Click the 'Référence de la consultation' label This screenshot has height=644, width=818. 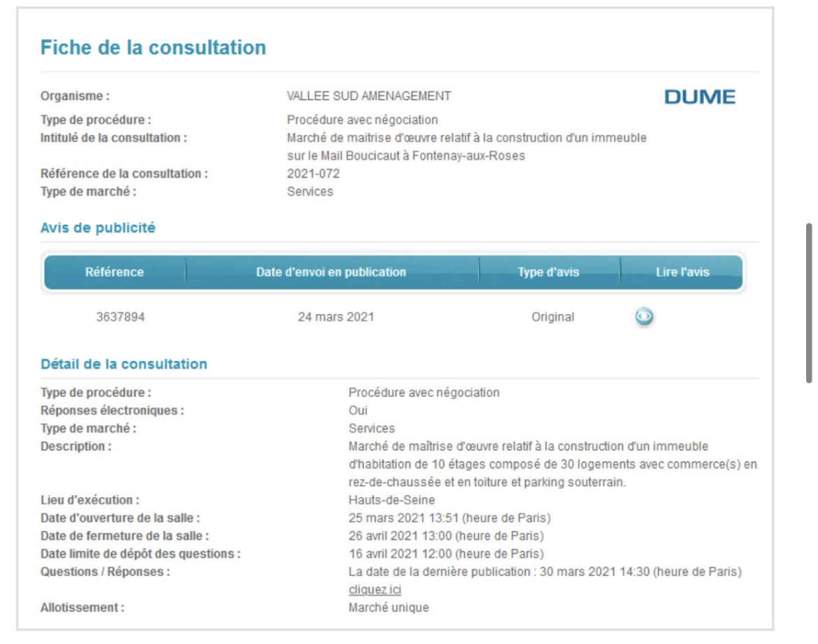[x=124, y=174]
